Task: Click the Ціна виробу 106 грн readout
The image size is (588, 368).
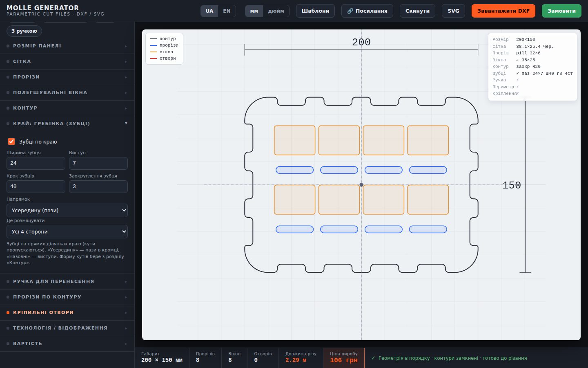Action: pyautogui.click(x=344, y=358)
